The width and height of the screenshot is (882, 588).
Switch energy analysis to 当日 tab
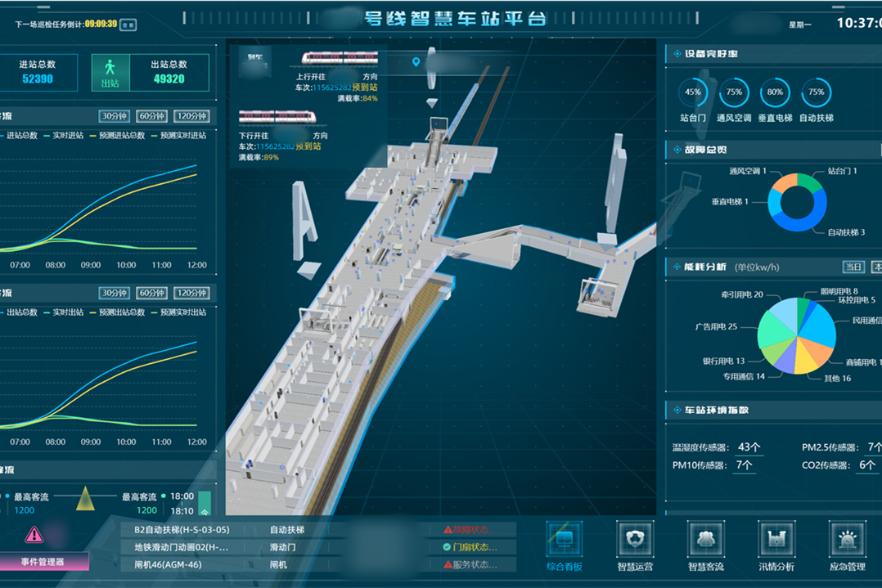[x=853, y=267]
